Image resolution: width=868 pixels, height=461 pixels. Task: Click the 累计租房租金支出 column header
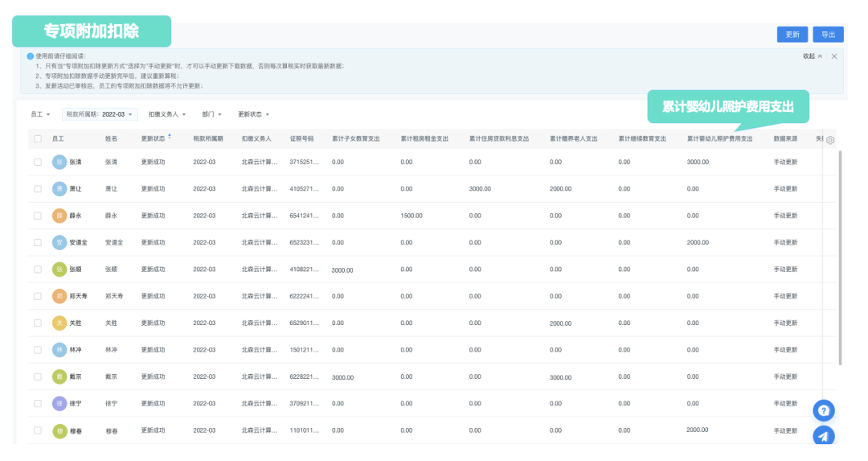click(x=424, y=138)
